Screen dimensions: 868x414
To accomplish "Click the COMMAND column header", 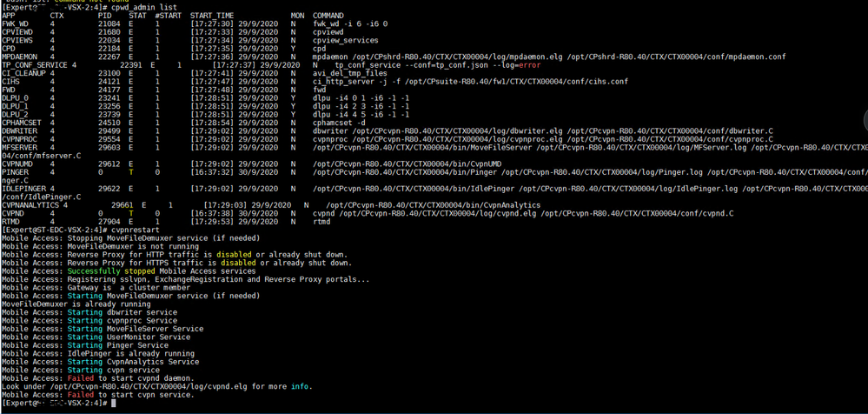I will tap(328, 16).
